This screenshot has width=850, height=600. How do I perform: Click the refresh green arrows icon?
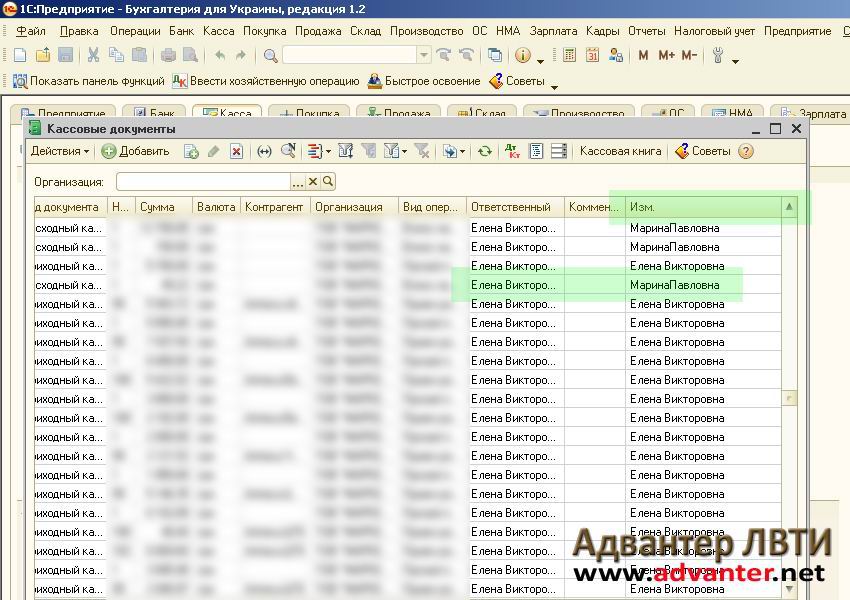pos(485,151)
